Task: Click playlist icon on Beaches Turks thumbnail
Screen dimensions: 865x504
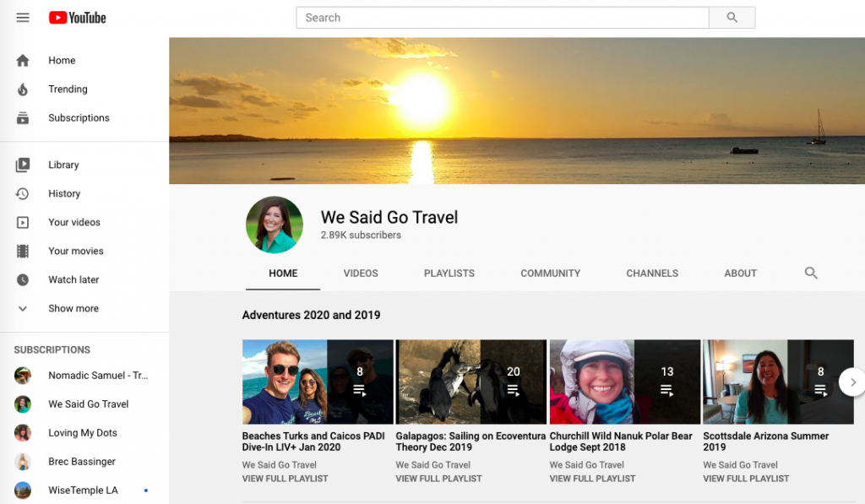Action: click(x=359, y=390)
